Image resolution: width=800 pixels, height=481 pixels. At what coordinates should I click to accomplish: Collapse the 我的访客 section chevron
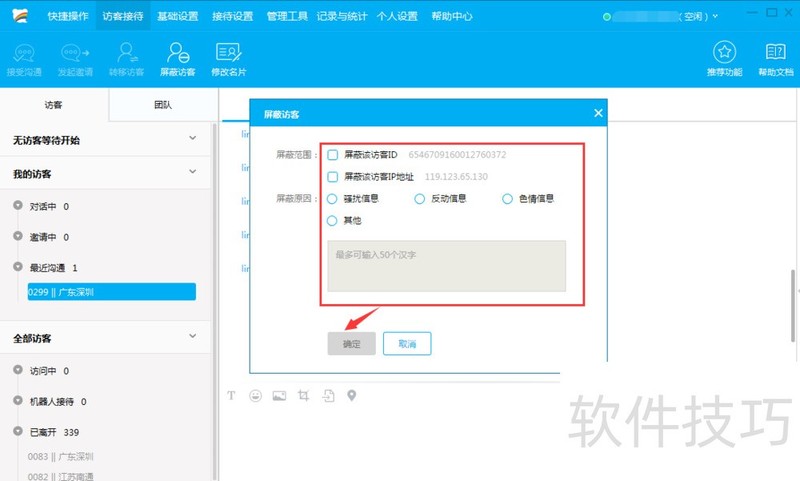[x=193, y=172]
